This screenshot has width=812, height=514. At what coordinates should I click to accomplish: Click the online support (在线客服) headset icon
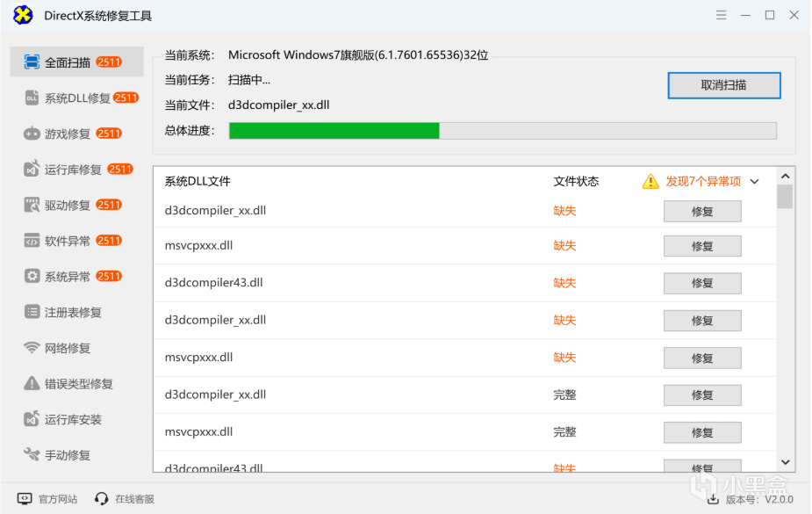102,499
